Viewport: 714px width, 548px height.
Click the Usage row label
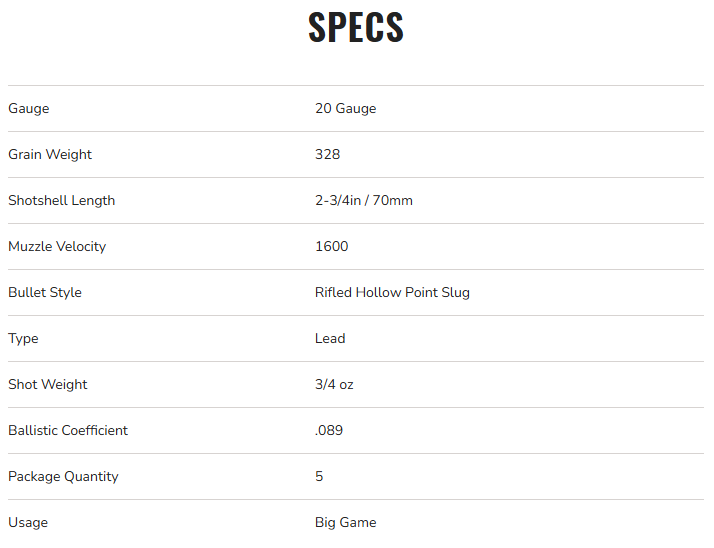(28, 522)
